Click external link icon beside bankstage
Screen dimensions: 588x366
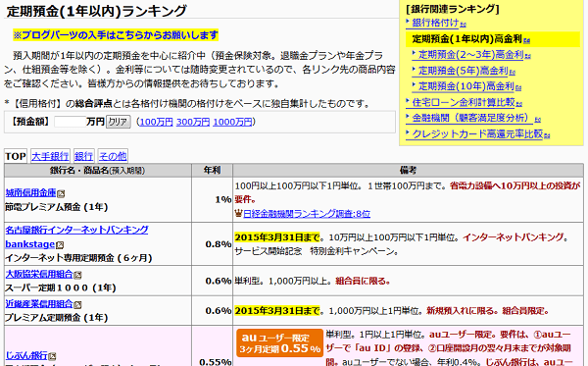(x=60, y=245)
